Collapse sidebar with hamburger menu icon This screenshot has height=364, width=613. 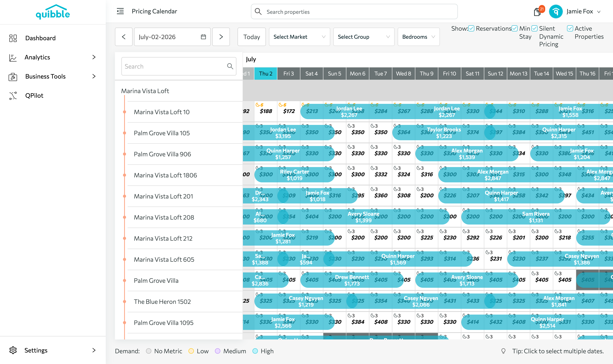(x=120, y=11)
